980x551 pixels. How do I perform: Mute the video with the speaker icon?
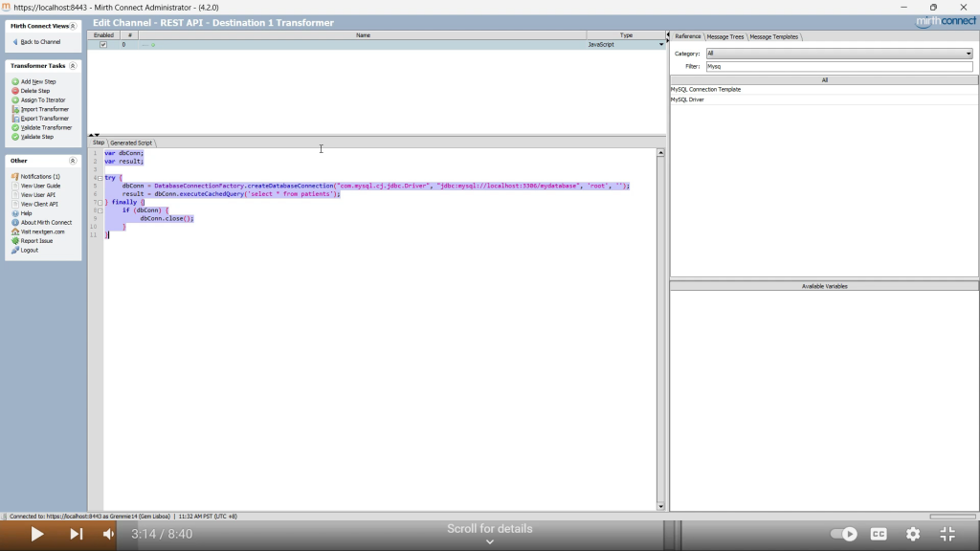click(109, 534)
